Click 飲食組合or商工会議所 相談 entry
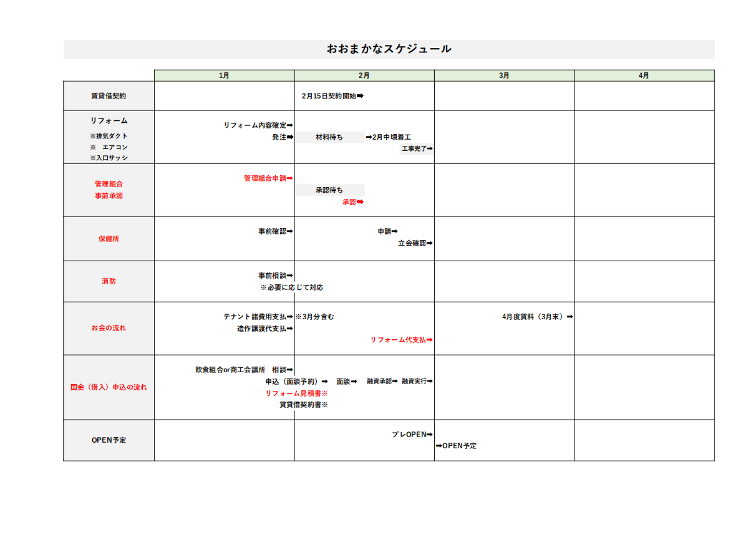Image resolution: width=756 pixels, height=535 pixels. tap(244, 370)
